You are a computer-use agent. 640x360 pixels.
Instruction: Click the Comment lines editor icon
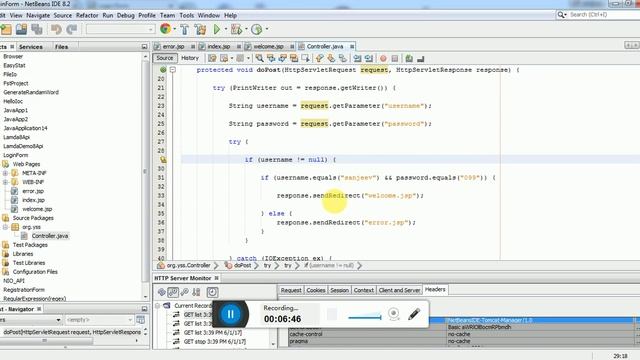click(x=409, y=58)
